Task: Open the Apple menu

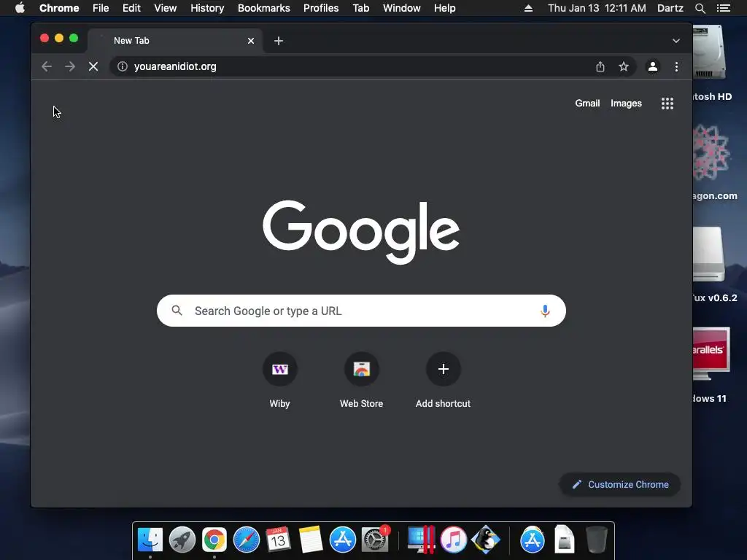Action: click(x=20, y=8)
